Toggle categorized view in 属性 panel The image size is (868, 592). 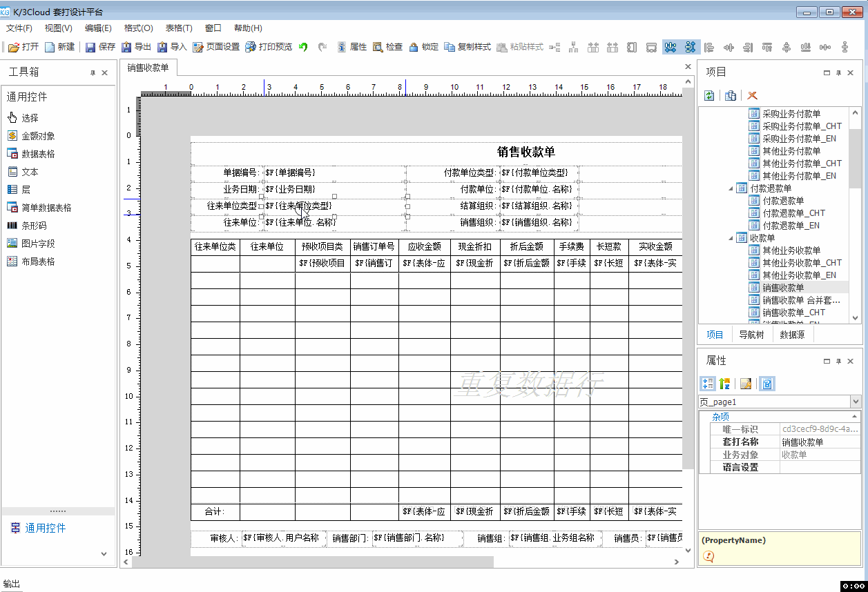pos(707,384)
